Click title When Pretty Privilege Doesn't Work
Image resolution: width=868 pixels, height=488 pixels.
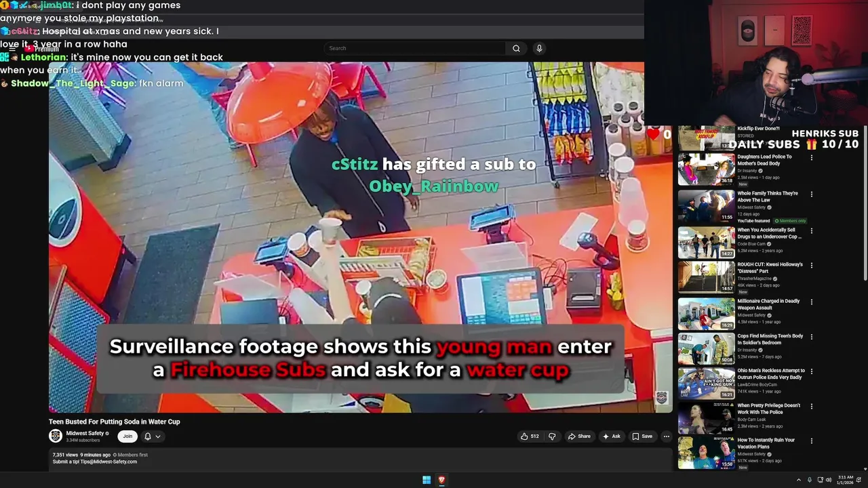[x=768, y=409]
